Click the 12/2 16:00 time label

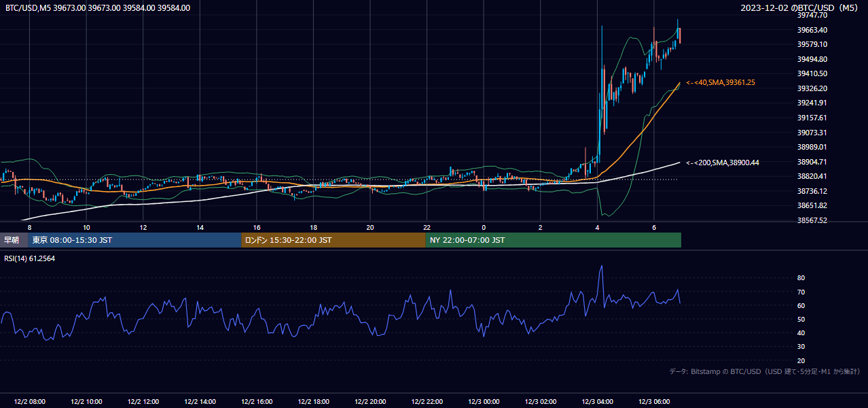coord(257,402)
